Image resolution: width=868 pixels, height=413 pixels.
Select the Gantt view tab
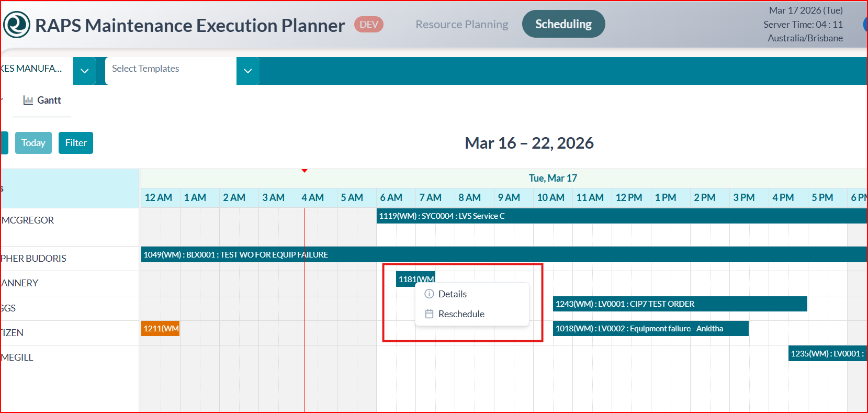42,101
